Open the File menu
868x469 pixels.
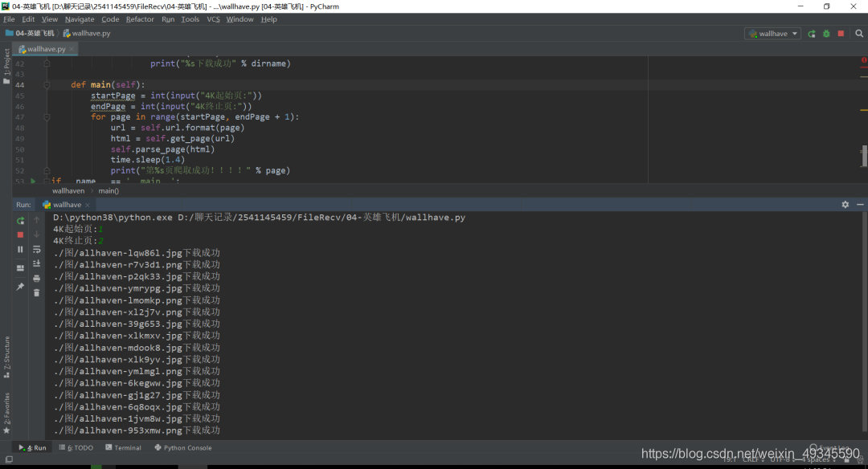pyautogui.click(x=9, y=19)
